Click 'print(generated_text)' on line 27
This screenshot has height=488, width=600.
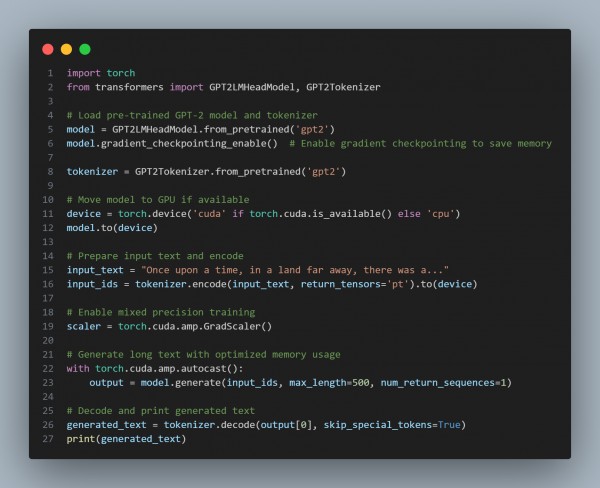(126, 439)
